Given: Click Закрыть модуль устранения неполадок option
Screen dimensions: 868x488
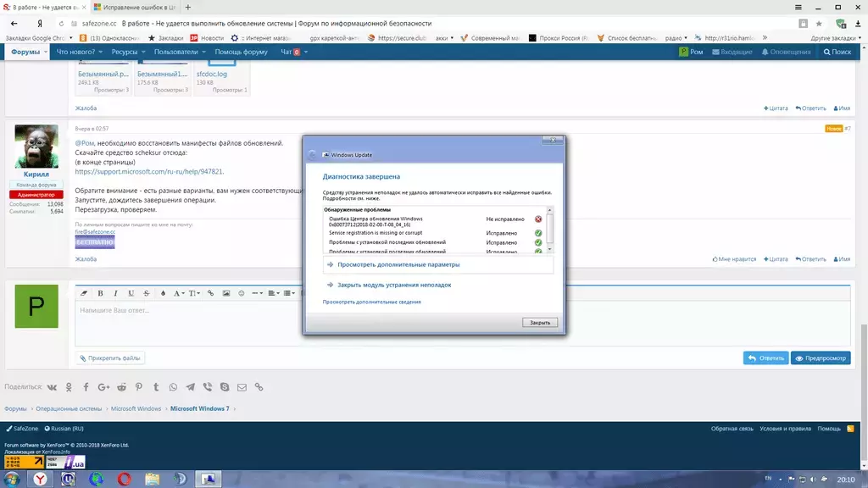Looking at the screenshot, I should pos(394,285).
